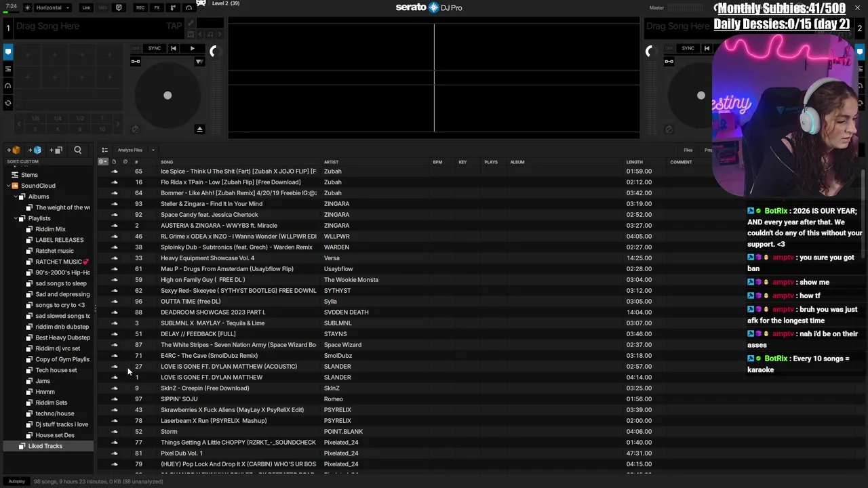Eject the track from deck 1
The image size is (868, 488).
click(x=199, y=129)
